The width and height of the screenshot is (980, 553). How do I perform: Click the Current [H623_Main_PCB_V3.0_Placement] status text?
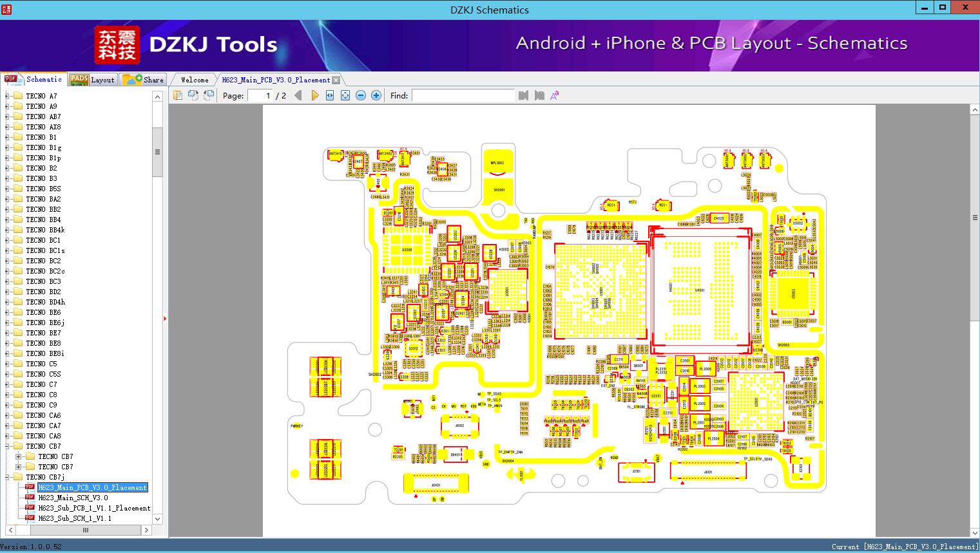(x=905, y=547)
